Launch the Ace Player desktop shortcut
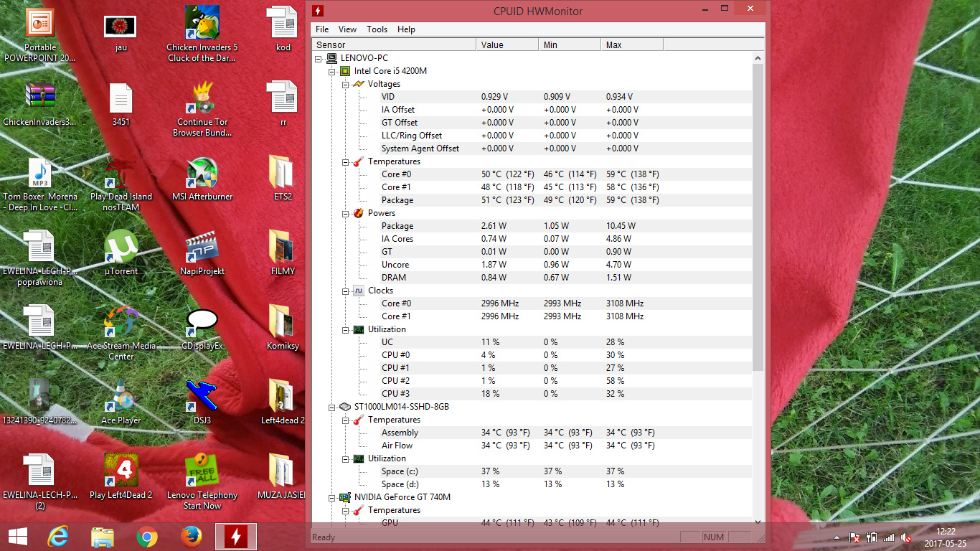 click(121, 403)
